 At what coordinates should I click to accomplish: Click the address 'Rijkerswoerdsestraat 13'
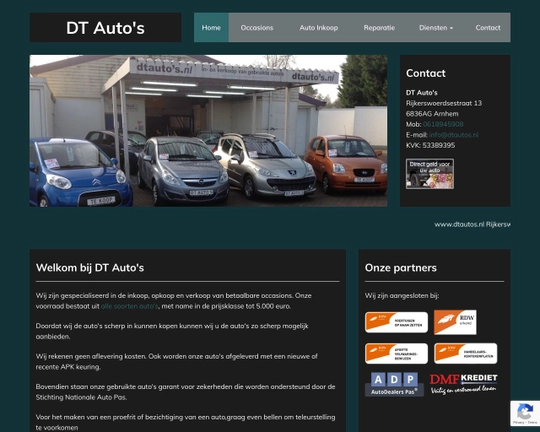[444, 103]
